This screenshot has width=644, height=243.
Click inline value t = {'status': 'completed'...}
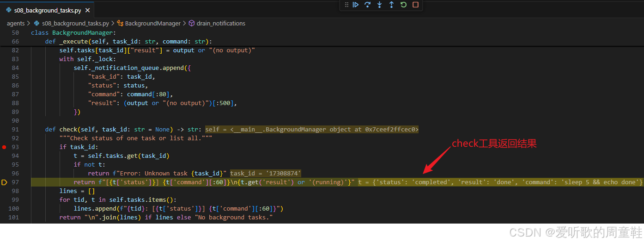[500, 182]
